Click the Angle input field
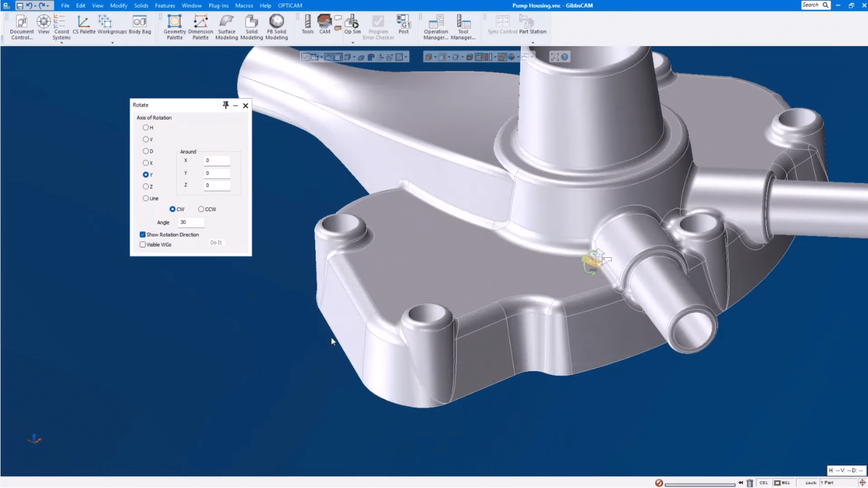Image resolution: width=868 pixels, height=488 pixels. [191, 222]
